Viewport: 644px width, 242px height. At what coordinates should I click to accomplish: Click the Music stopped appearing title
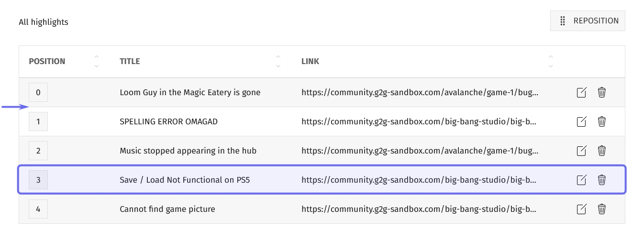[188, 151]
